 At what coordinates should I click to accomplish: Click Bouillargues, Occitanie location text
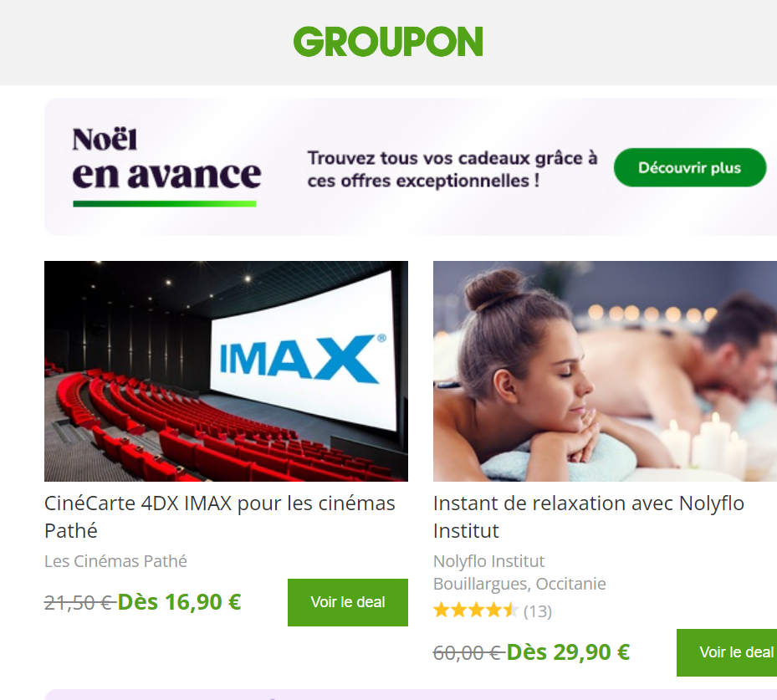(519, 584)
